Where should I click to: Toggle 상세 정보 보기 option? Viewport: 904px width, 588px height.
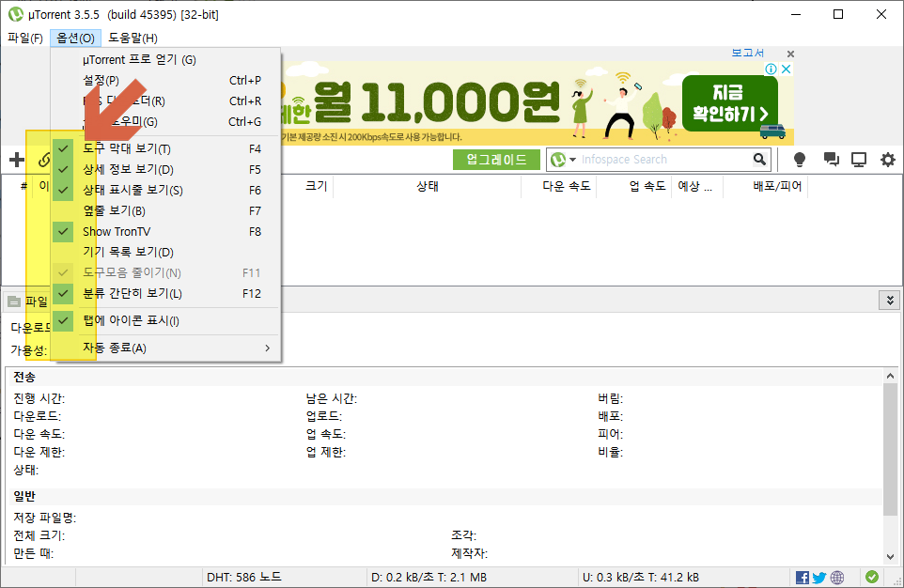tap(165, 169)
